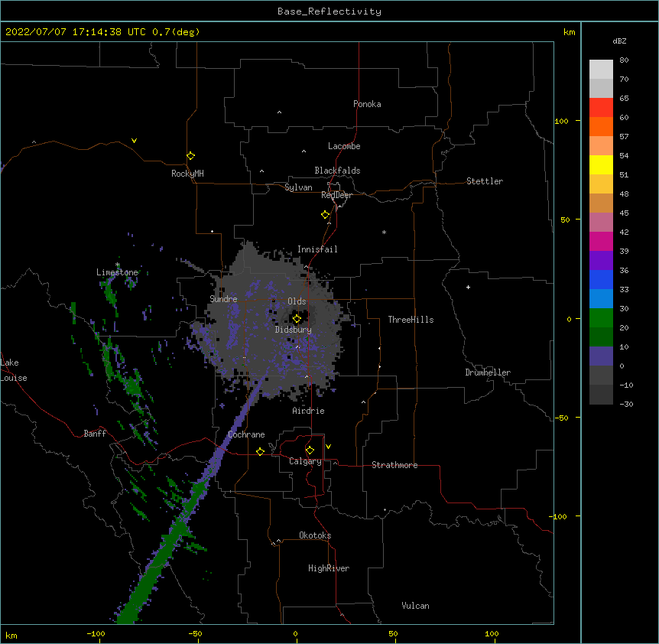Click the Drumheller label
659x644 pixels.
pyautogui.click(x=488, y=372)
